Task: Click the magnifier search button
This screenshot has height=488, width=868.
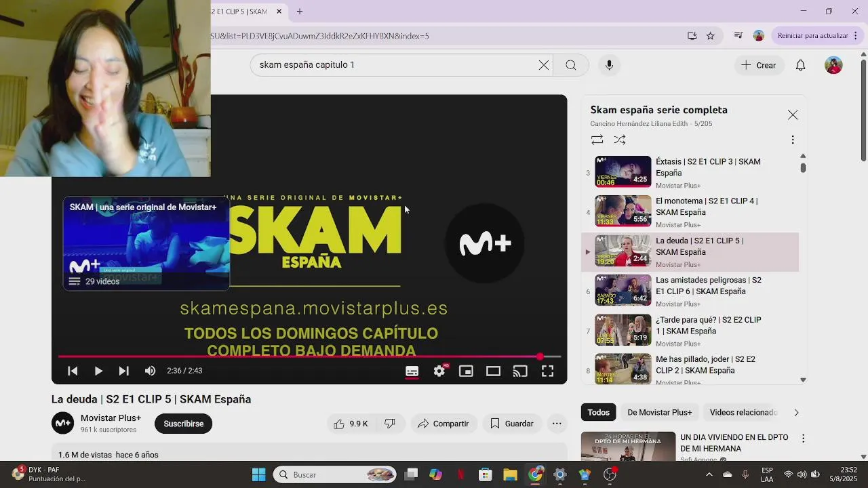Action: (571, 65)
